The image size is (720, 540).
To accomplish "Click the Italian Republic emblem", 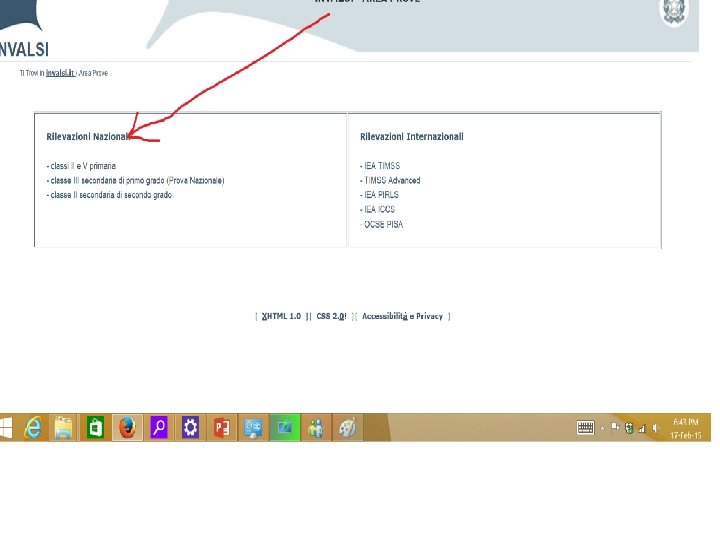I will 675,11.
